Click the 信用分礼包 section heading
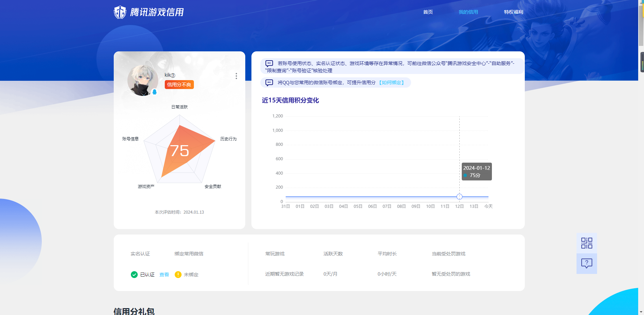Screen dimensions: 644x315 click(134, 311)
